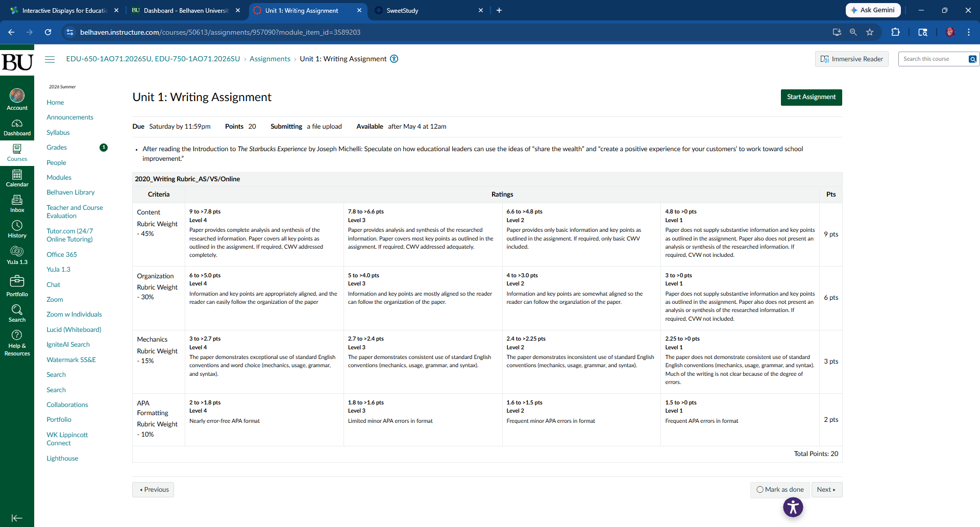Collapse the global navigation sidebar arrow
Image resolution: width=980 pixels, height=527 pixels.
tap(17, 518)
